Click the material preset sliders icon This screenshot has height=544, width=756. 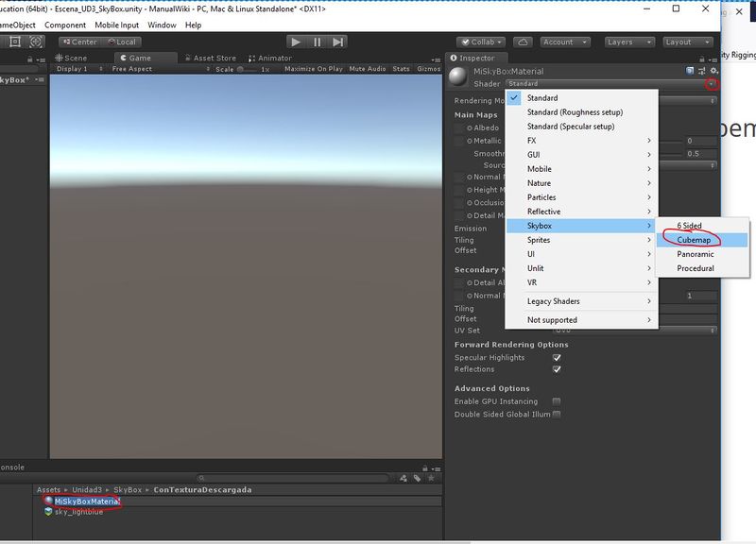tap(701, 71)
